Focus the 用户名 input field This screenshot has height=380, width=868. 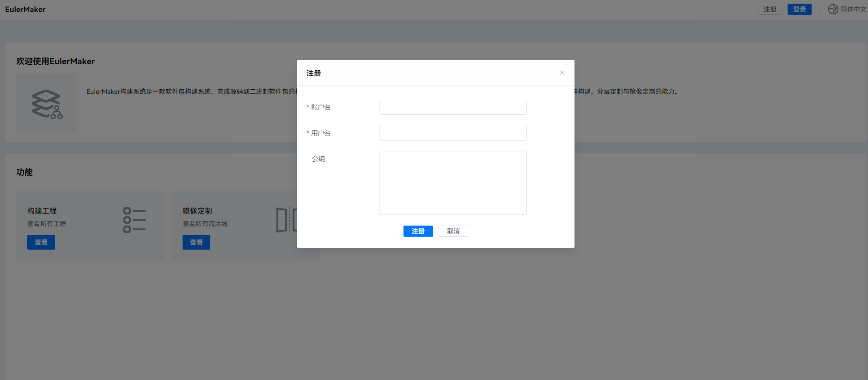[x=452, y=133]
